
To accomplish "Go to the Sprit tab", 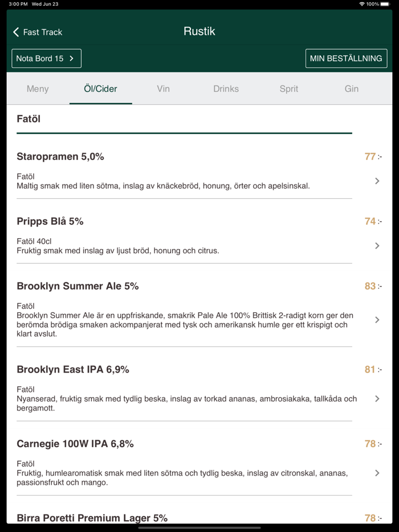I will (x=288, y=89).
